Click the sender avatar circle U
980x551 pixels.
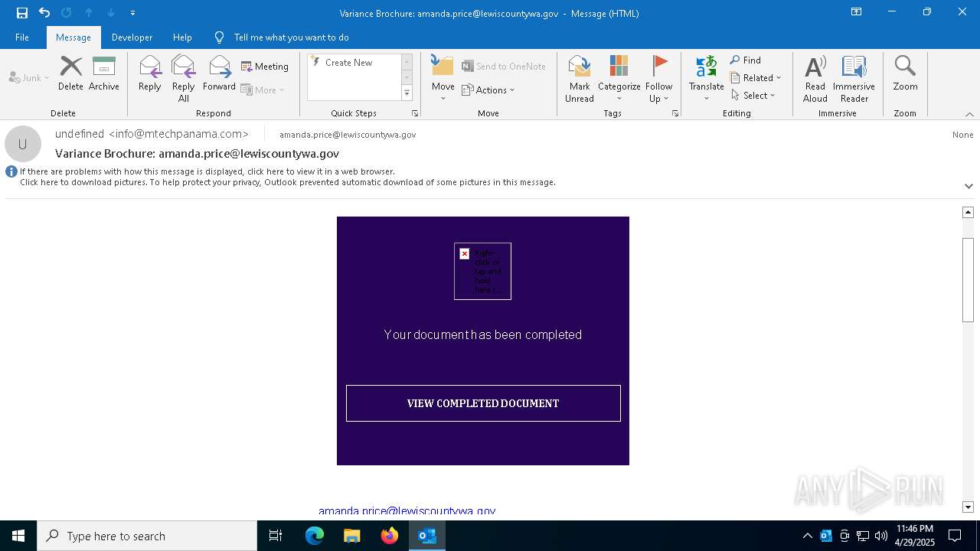pos(23,144)
